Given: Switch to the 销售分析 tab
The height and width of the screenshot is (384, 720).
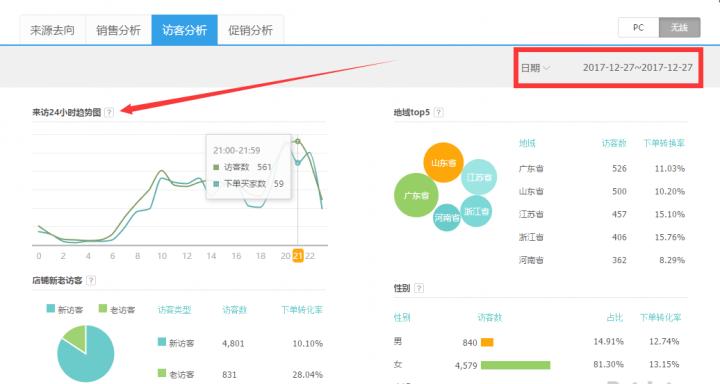Looking at the screenshot, I should point(118,30).
